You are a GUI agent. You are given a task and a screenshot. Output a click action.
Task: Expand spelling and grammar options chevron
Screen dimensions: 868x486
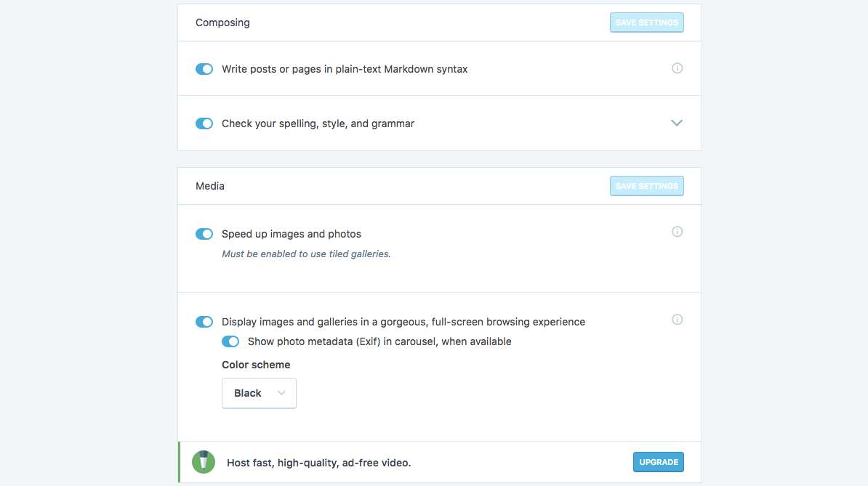[x=677, y=123]
